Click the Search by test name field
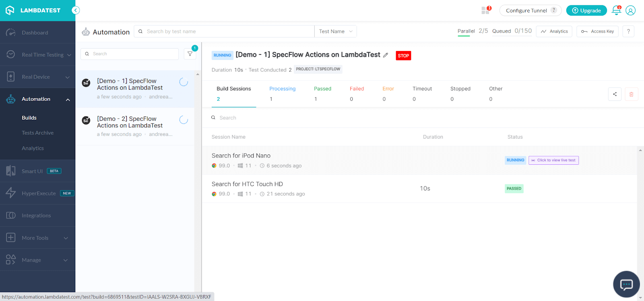Viewport: 644px width, 301px height. (x=224, y=31)
